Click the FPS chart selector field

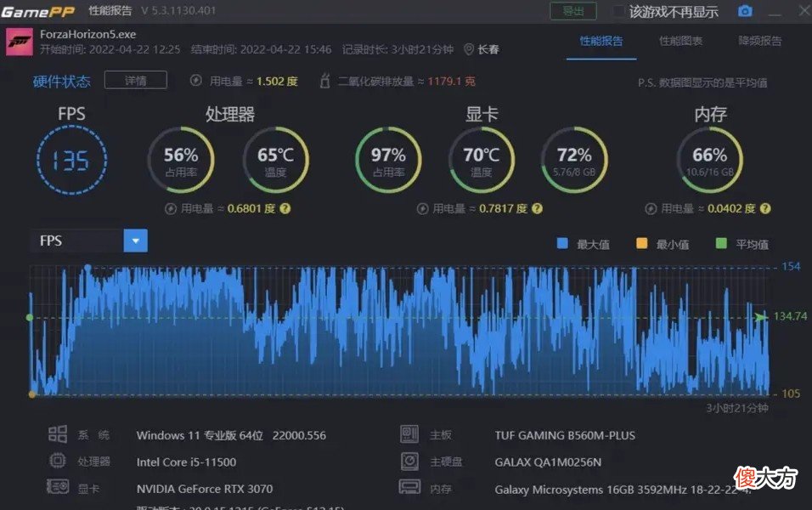tap(89, 241)
